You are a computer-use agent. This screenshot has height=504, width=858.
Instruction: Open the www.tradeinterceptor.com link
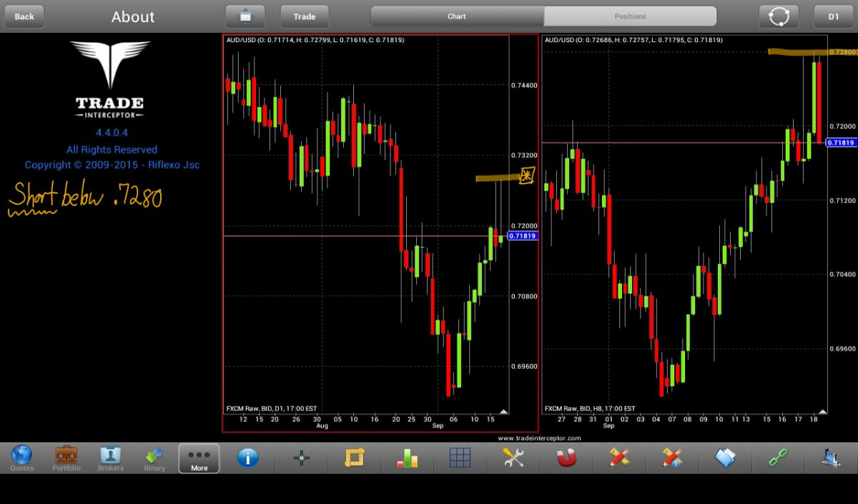[539, 438]
